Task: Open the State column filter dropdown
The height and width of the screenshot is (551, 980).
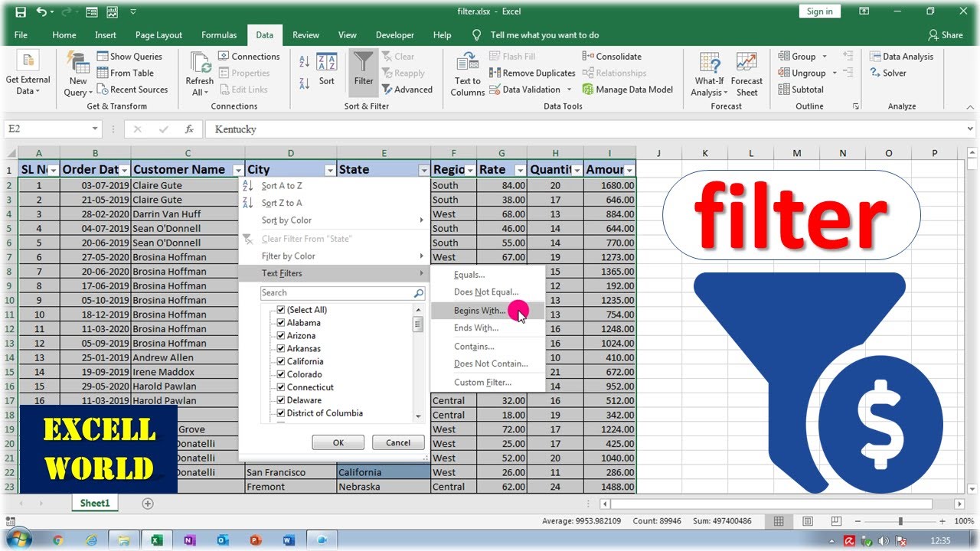Action: [x=423, y=170]
